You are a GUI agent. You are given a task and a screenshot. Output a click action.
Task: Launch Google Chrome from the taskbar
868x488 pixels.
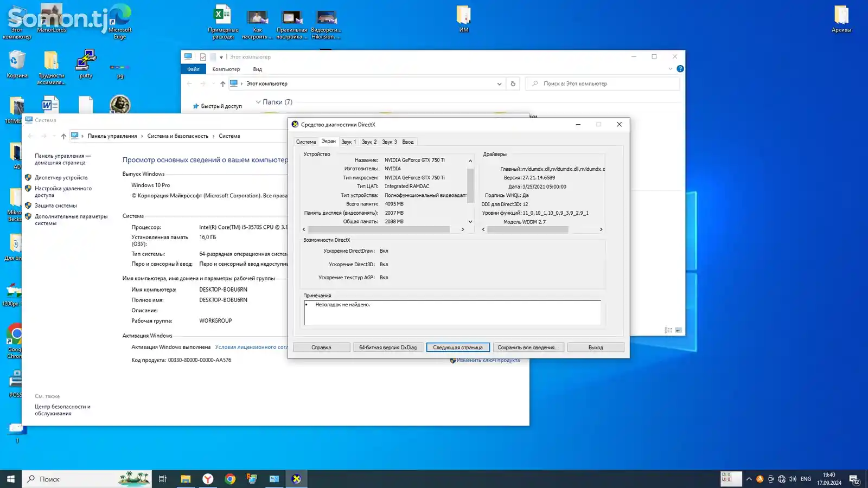click(230, 479)
